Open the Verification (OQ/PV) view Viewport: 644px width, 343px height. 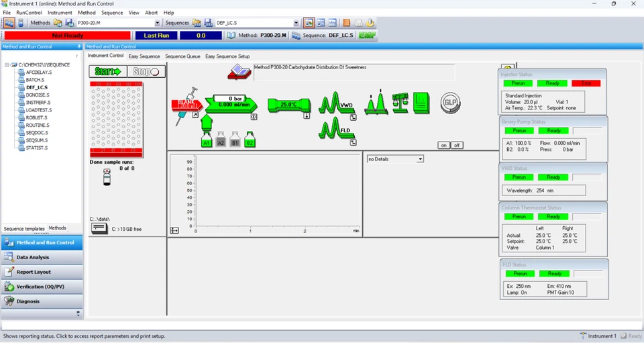coord(42,287)
